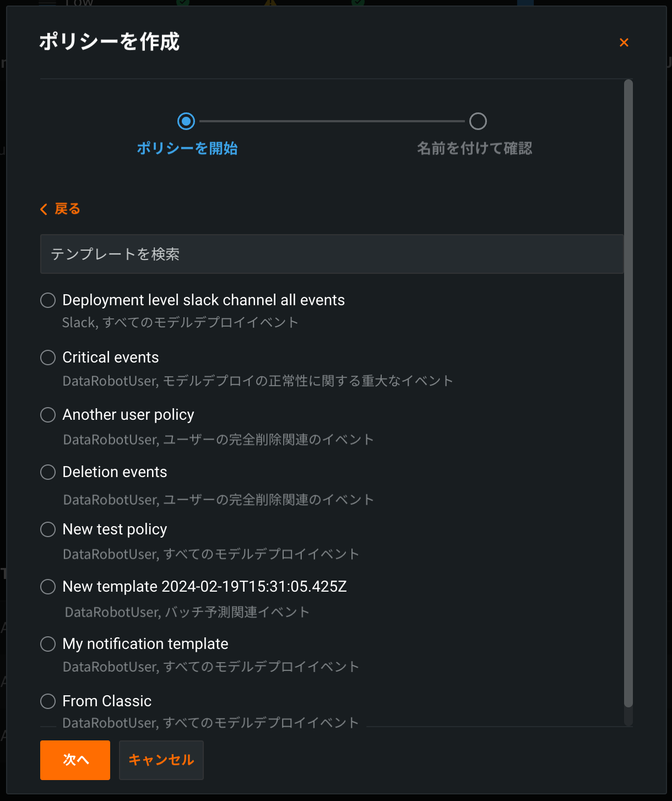Focus the テンプレートを検索 search field
Screen dimensions: 672x801
pyautogui.click(x=332, y=254)
